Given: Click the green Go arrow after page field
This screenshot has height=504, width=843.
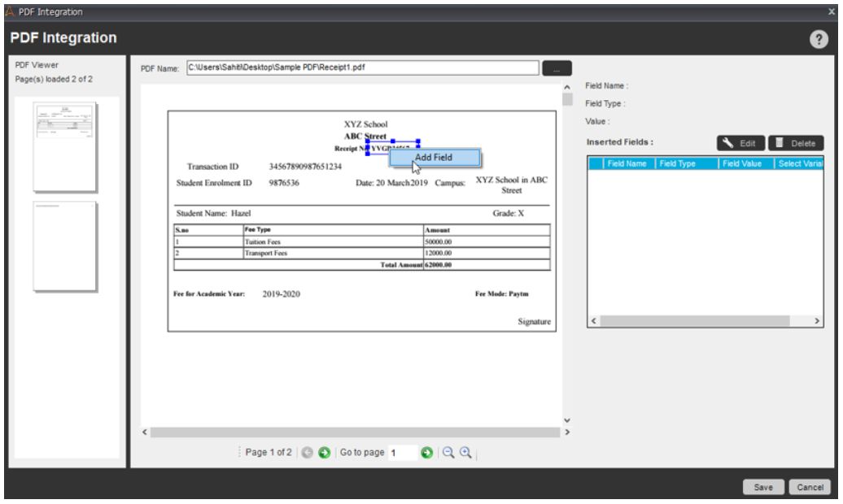Looking at the screenshot, I should coord(427,453).
